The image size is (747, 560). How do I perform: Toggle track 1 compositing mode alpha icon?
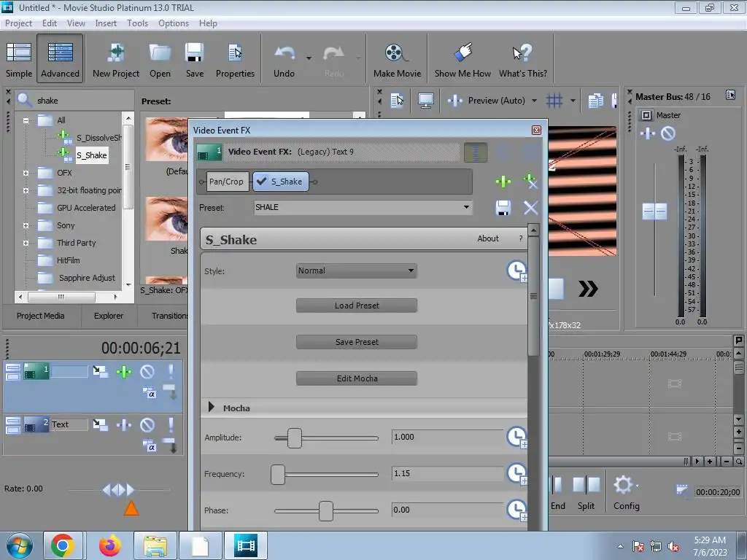click(x=149, y=392)
